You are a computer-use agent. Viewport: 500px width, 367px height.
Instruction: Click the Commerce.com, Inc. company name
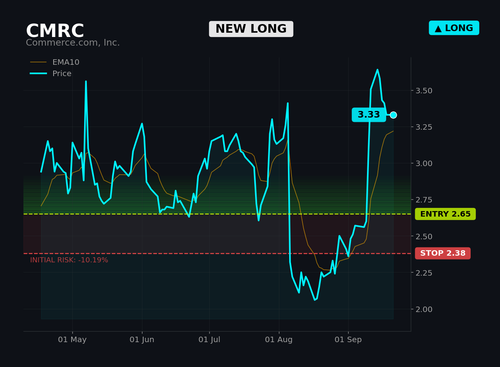coord(73,43)
